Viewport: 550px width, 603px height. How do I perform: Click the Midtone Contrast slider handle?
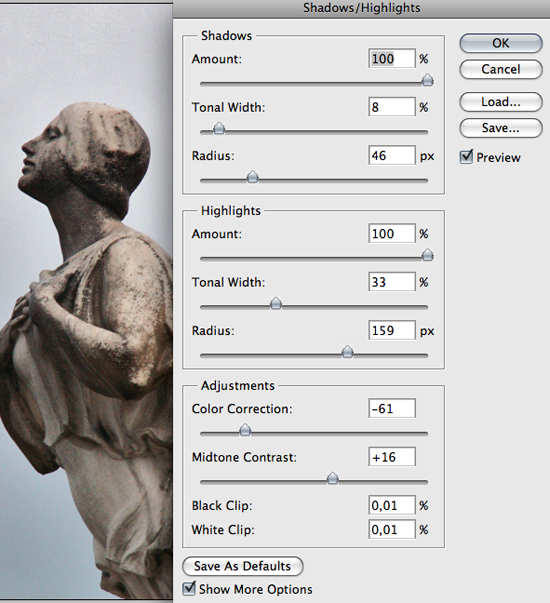click(x=333, y=478)
